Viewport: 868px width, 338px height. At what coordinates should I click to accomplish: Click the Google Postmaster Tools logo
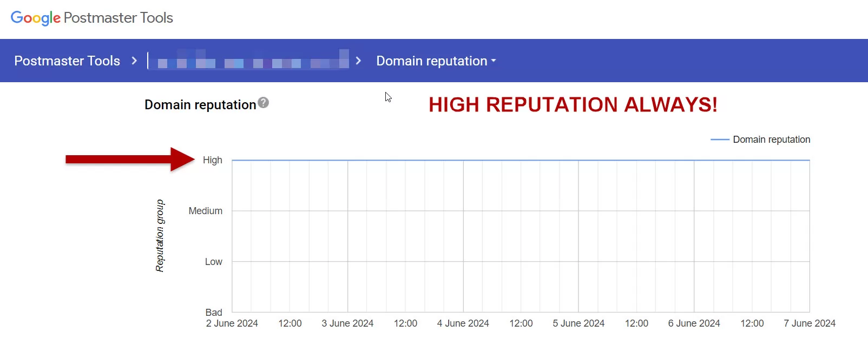[x=91, y=18]
